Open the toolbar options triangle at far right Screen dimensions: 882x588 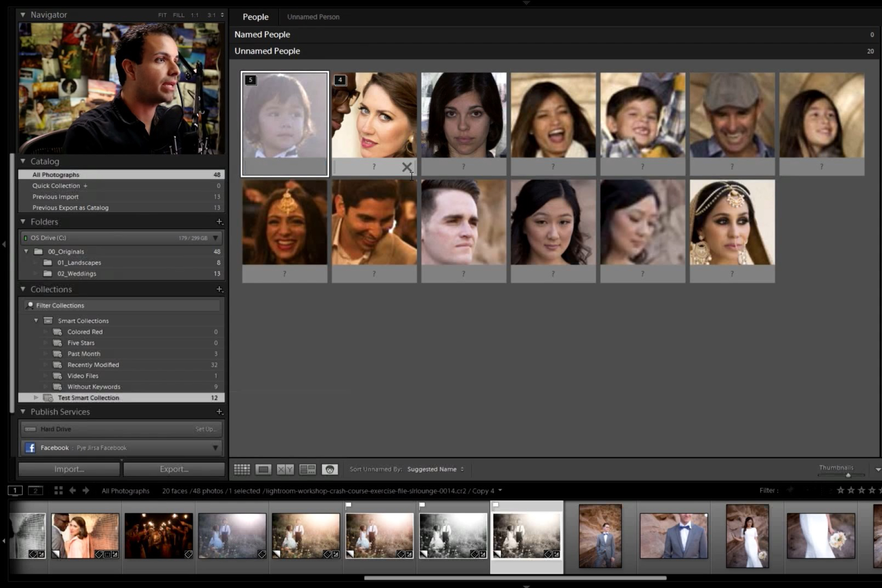tap(877, 469)
